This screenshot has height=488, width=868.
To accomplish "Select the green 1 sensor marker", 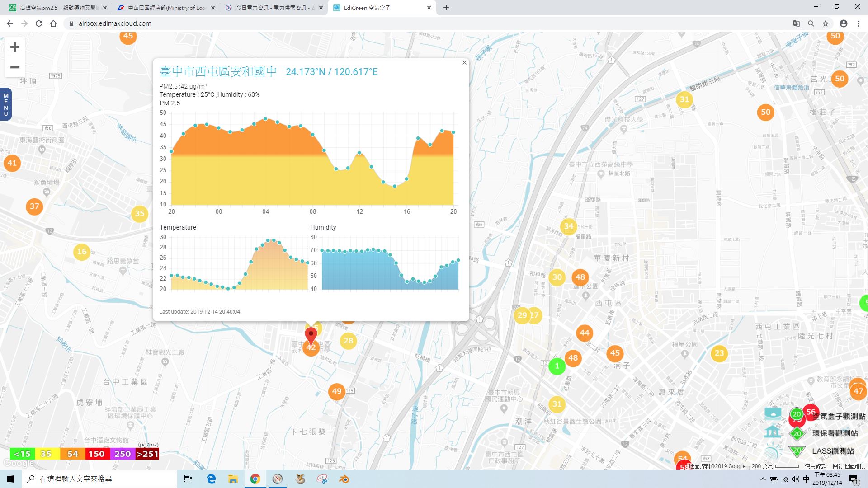I will pos(557,366).
